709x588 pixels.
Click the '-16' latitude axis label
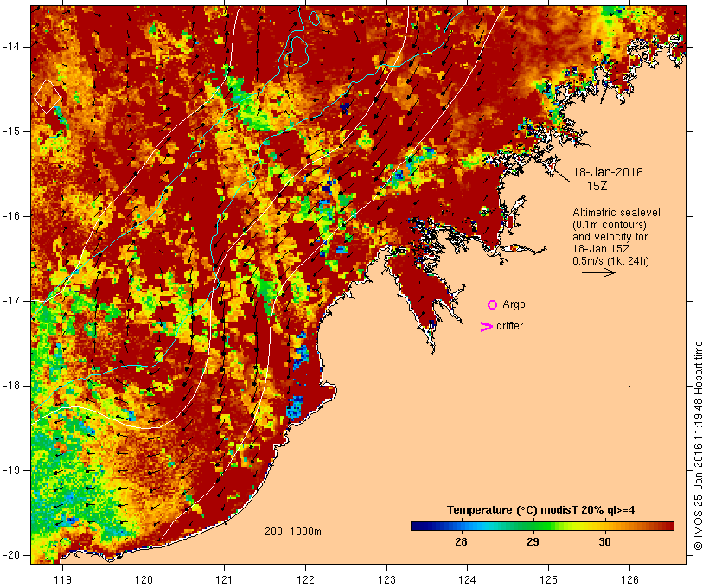pyautogui.click(x=11, y=216)
